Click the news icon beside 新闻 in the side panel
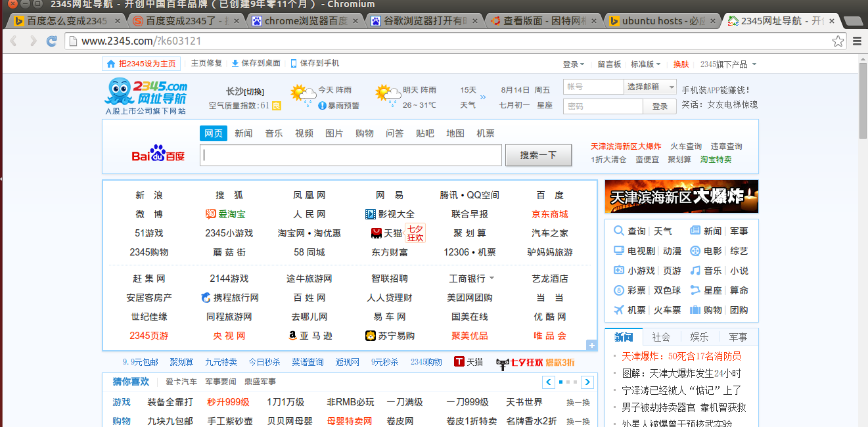This screenshot has height=427, width=868. 695,231
